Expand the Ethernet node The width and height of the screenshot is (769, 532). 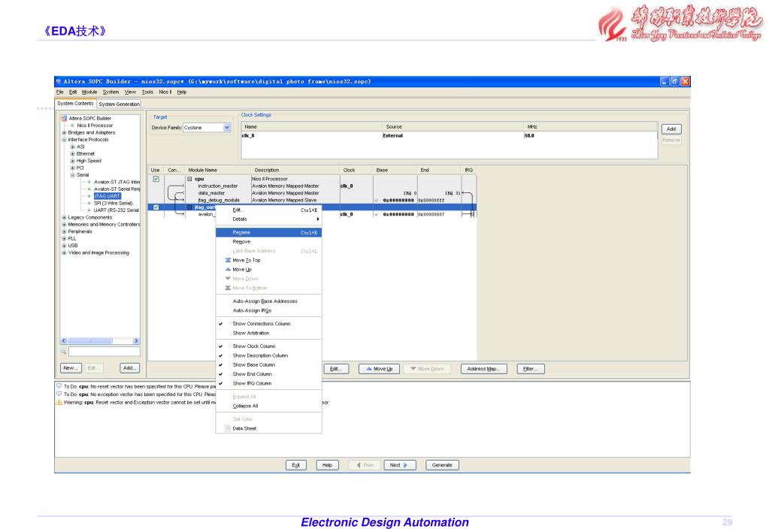[x=73, y=154]
